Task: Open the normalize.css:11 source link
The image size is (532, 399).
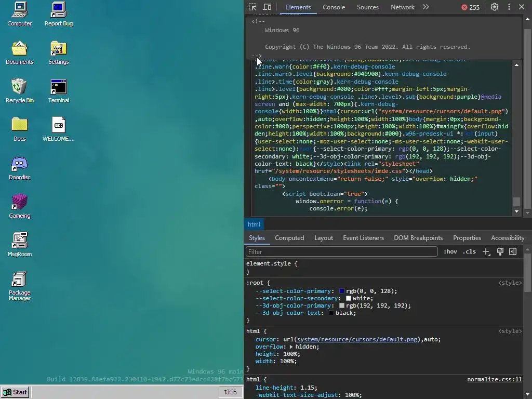Action: (495, 379)
